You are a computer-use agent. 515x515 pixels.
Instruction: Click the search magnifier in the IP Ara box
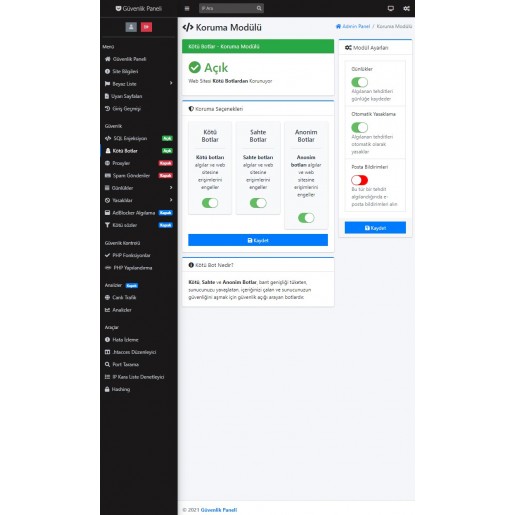pyautogui.click(x=259, y=8)
